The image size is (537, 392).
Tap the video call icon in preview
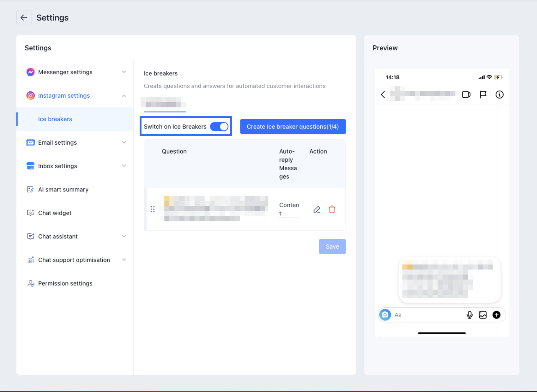466,94
